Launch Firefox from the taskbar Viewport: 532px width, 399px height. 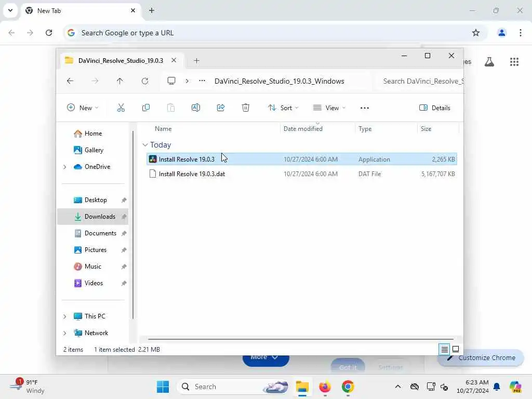pyautogui.click(x=325, y=387)
